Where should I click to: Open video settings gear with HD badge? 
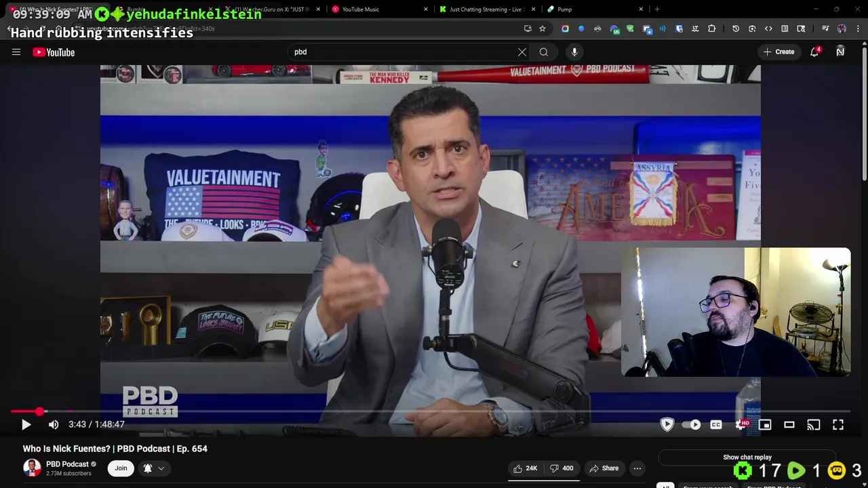(742, 424)
